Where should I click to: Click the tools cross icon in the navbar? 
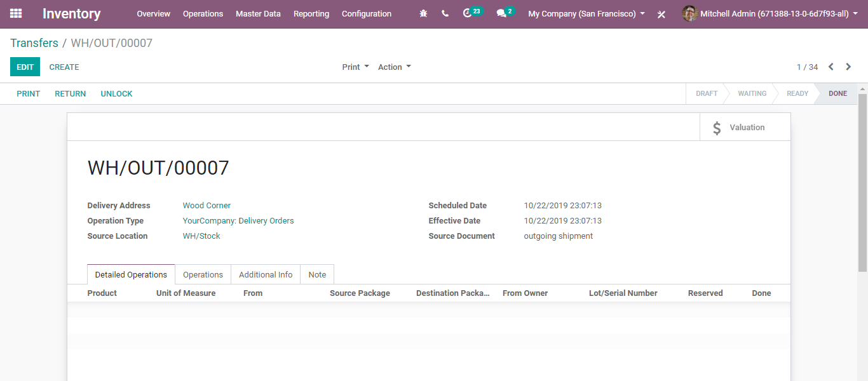[661, 14]
